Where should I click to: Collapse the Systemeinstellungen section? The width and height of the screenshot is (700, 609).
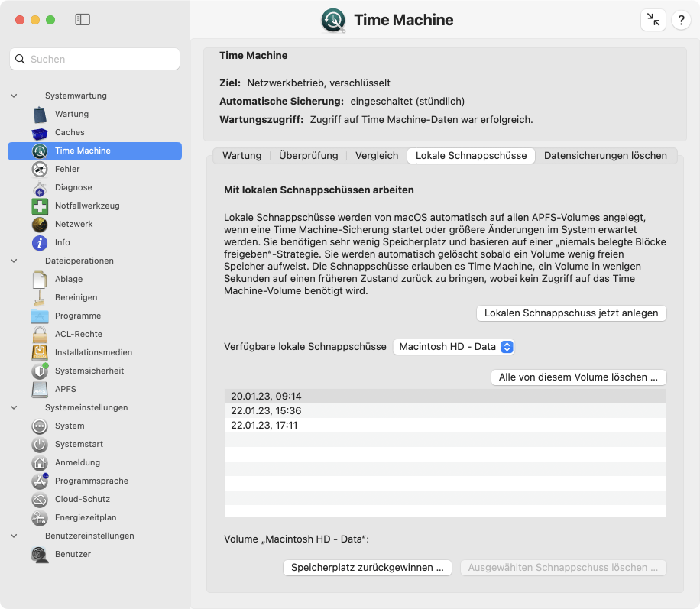[x=14, y=407]
